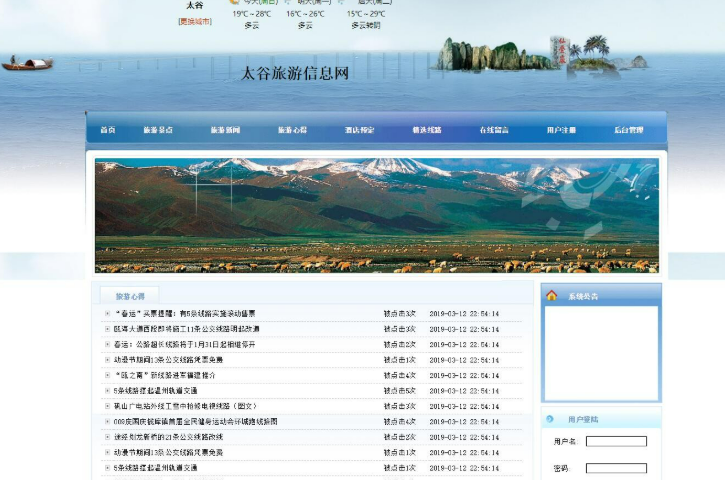
Task: Click the 16℃~26℃ weather forecast text
Action: pos(305,14)
